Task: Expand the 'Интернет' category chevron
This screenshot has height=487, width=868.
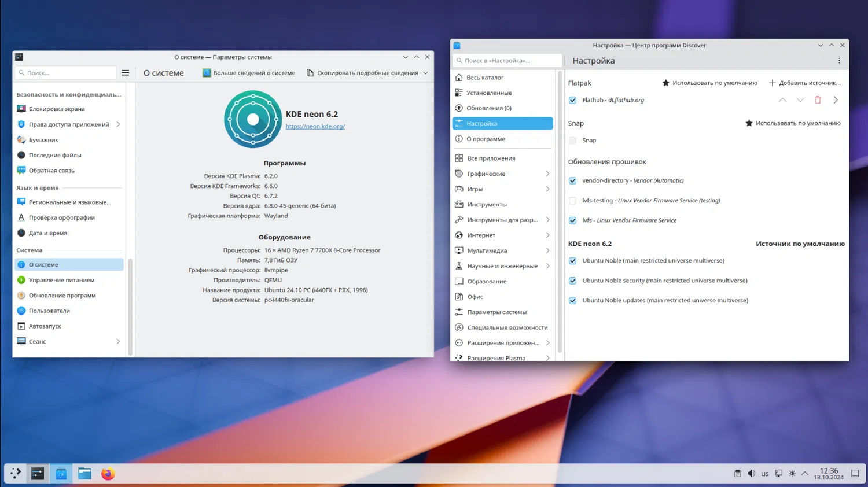Action: point(547,235)
